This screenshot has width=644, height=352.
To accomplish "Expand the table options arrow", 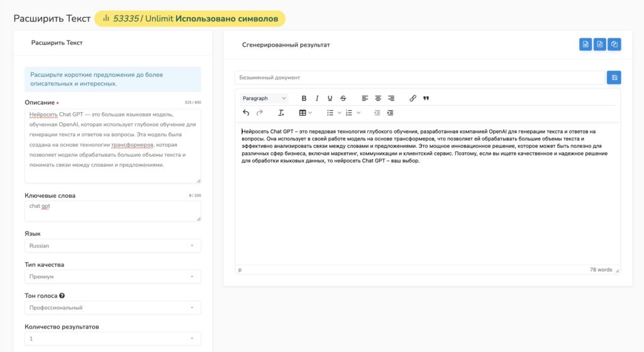I will [x=310, y=113].
